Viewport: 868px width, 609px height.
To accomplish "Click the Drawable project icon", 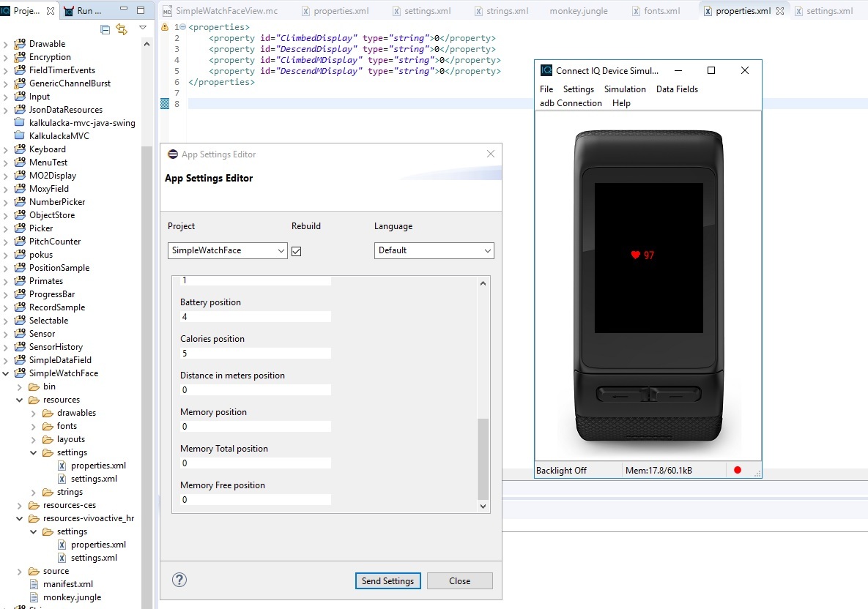I will pos(19,44).
